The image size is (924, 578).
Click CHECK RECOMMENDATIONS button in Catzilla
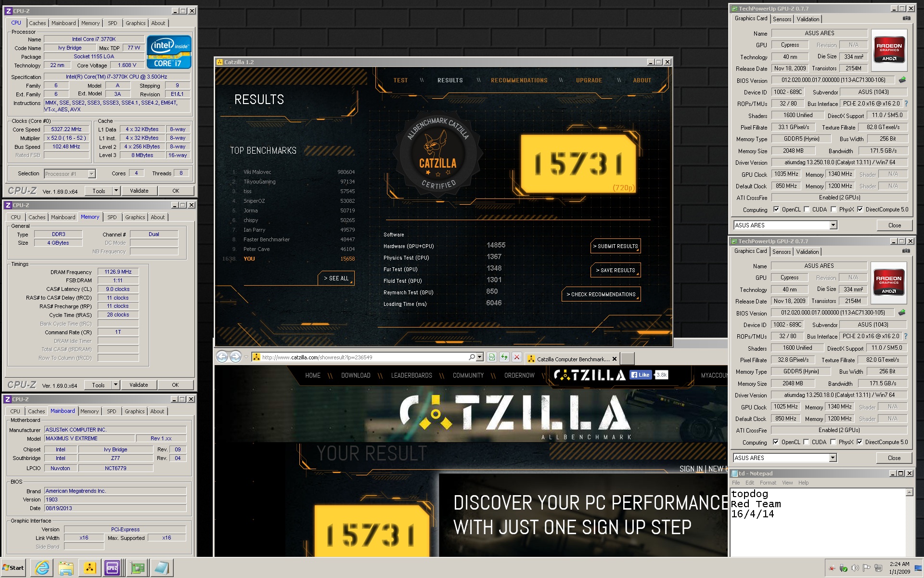point(601,294)
